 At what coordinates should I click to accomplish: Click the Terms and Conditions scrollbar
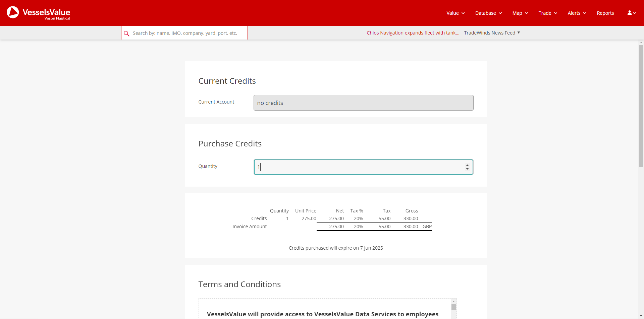pos(453,307)
